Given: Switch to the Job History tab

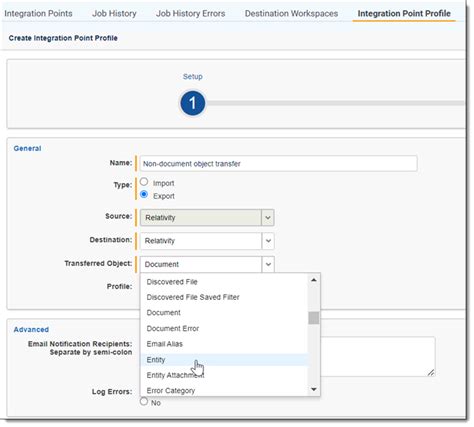Looking at the screenshot, I should tap(114, 14).
